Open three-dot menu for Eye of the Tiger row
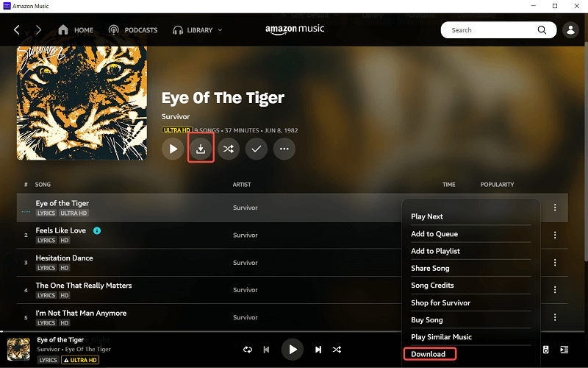 (555, 208)
